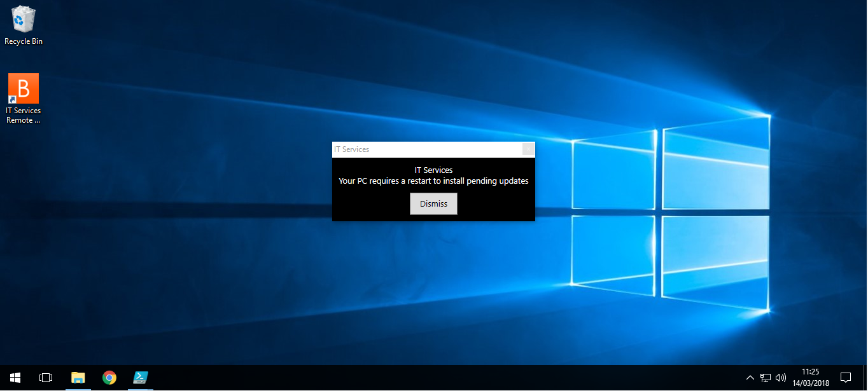Click the date 14/03/2018 in the taskbar
The image size is (868, 391).
click(811, 382)
